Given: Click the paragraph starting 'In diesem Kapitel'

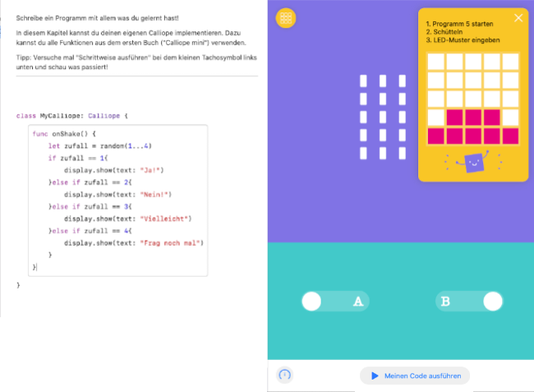Looking at the screenshot, I should click(131, 38).
